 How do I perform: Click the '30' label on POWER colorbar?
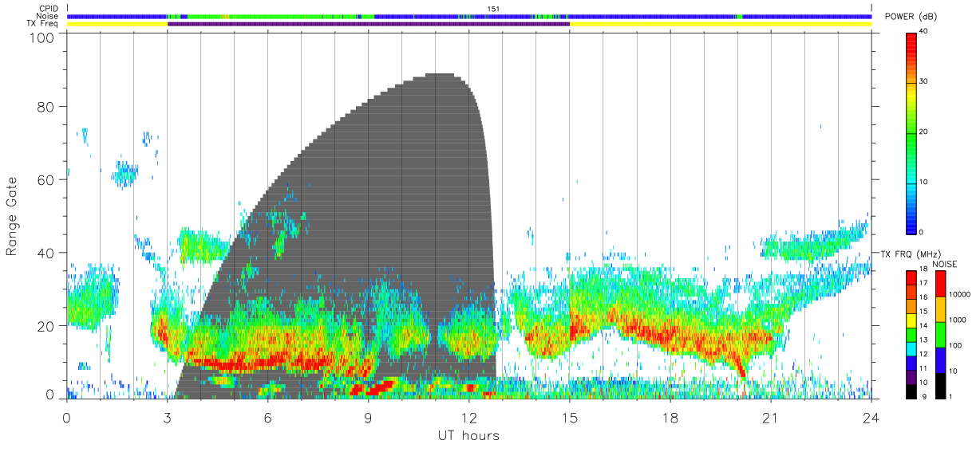click(925, 82)
